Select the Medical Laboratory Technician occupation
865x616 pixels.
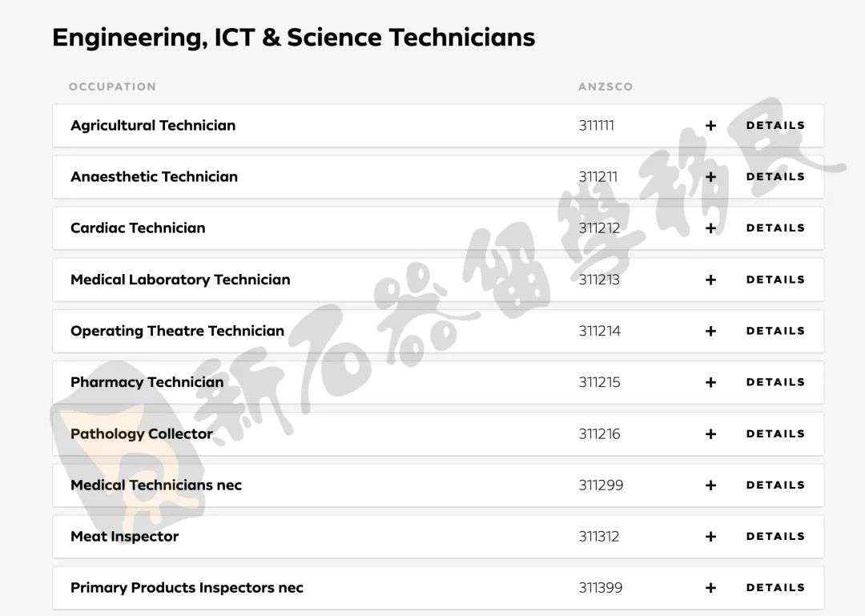[x=180, y=280]
